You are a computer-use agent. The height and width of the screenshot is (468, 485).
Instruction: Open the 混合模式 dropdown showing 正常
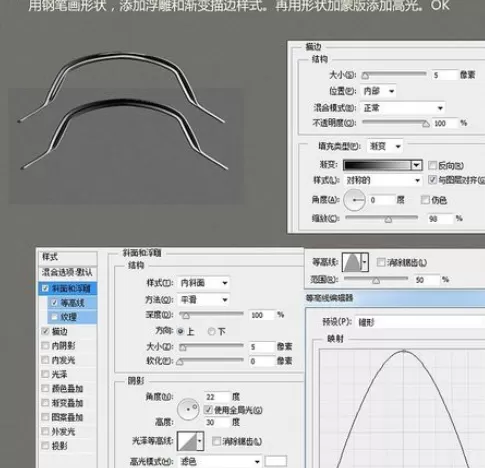point(403,108)
